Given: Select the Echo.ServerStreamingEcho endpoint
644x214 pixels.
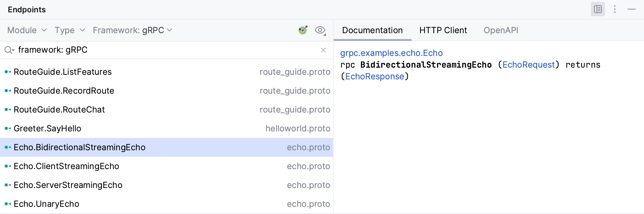Looking at the screenshot, I should pos(68,185).
